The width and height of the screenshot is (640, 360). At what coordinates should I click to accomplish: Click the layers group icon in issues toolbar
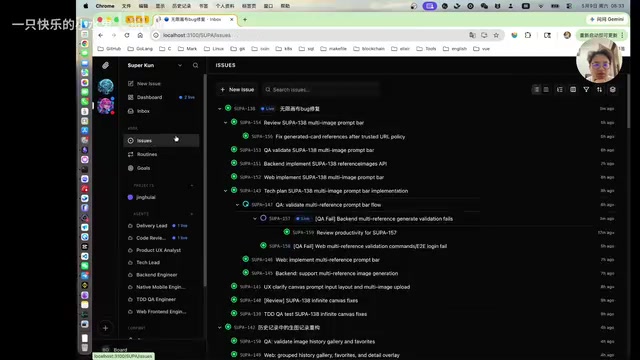pyautogui.click(x=613, y=89)
